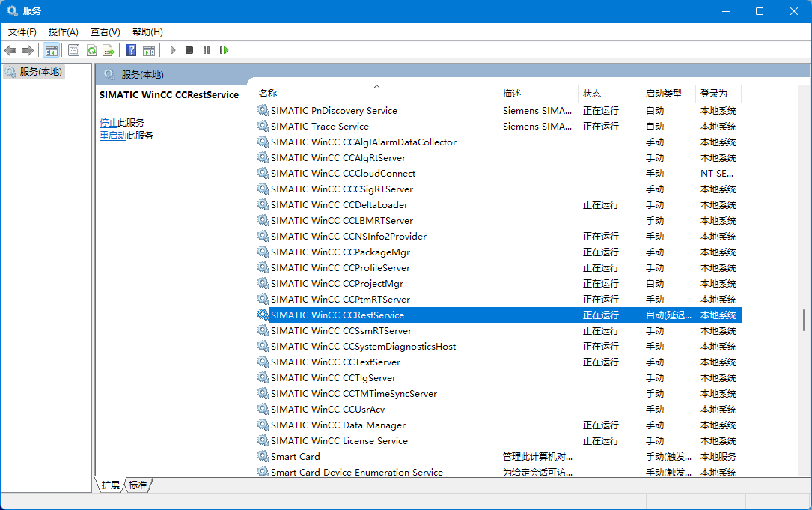The width and height of the screenshot is (812, 510).
Task: Select the Smart Card Device Enumeration Service name
Action: point(357,472)
